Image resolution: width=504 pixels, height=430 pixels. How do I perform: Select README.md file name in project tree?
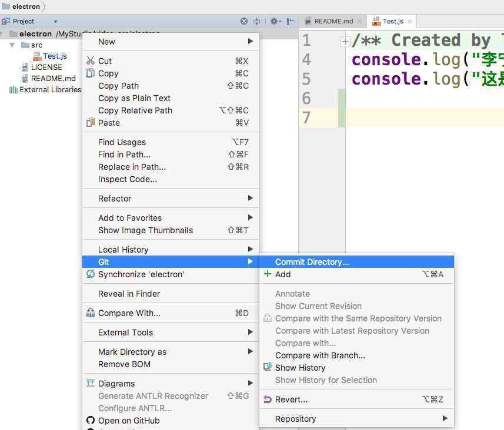[53, 79]
